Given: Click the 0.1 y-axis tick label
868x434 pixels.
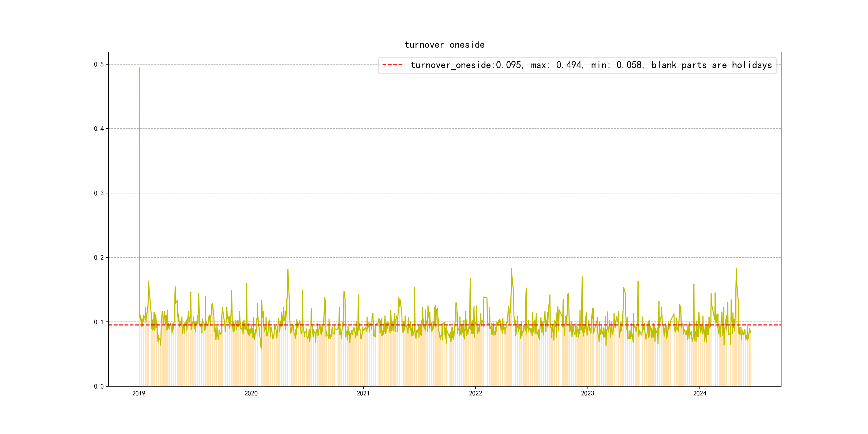Looking at the screenshot, I should pos(99,322).
